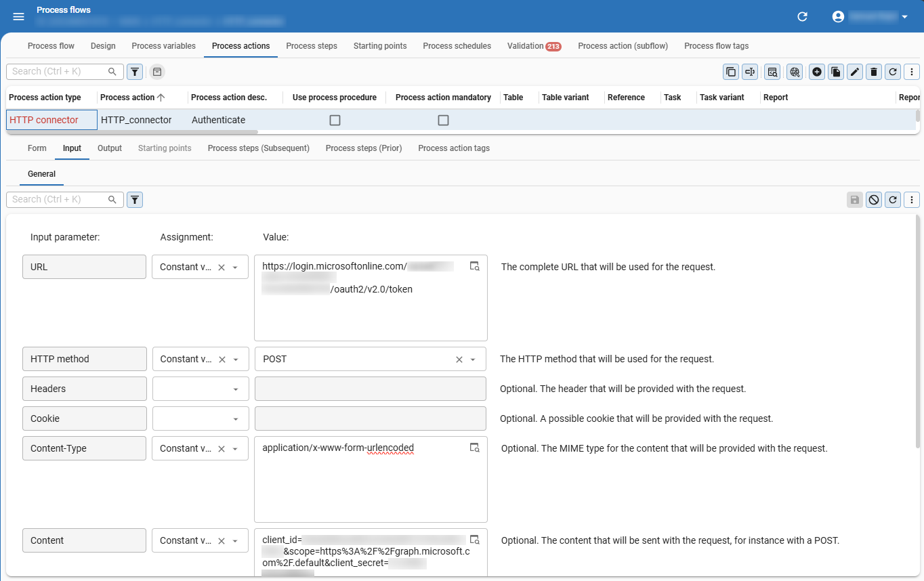Expand the POST value dropdown
This screenshot has height=581, width=924.
coord(473,360)
